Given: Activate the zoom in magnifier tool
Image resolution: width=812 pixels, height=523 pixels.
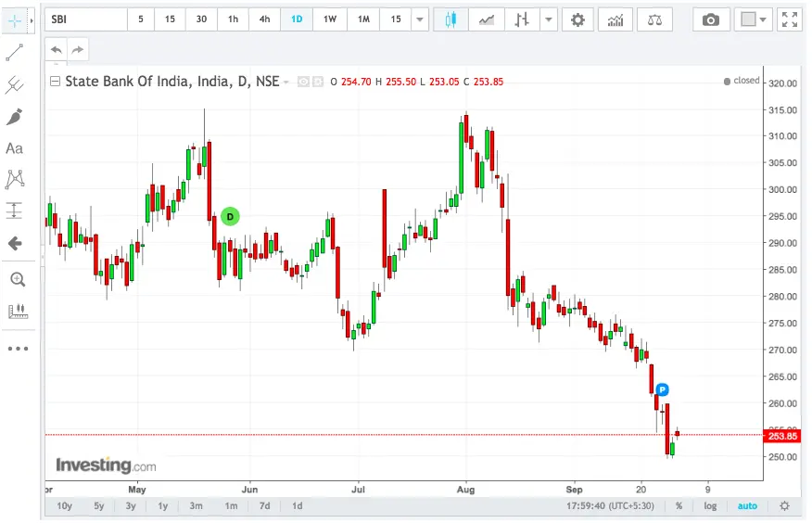Looking at the screenshot, I should click(x=18, y=280).
